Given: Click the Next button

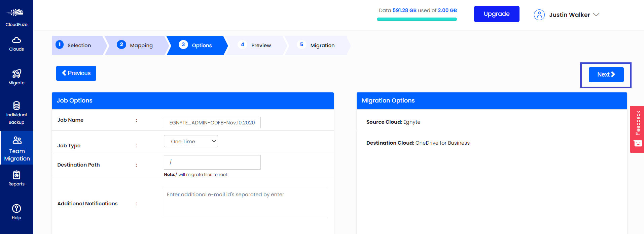Looking at the screenshot, I should (x=606, y=75).
